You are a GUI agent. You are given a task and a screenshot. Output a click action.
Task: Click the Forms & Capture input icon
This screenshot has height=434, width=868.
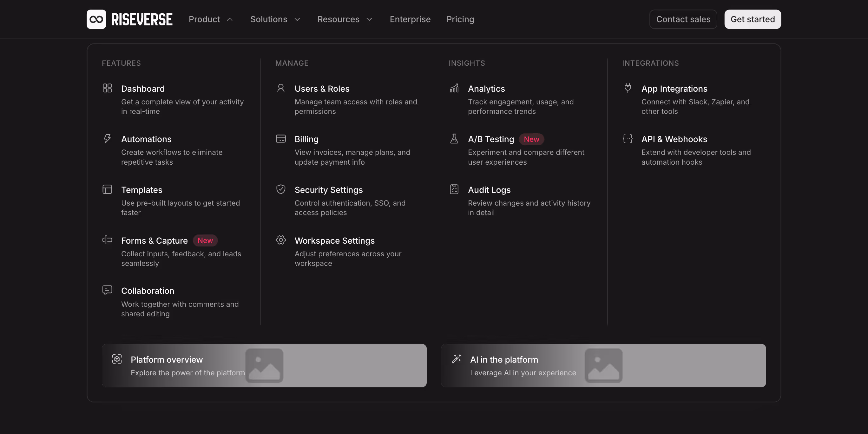pos(107,240)
